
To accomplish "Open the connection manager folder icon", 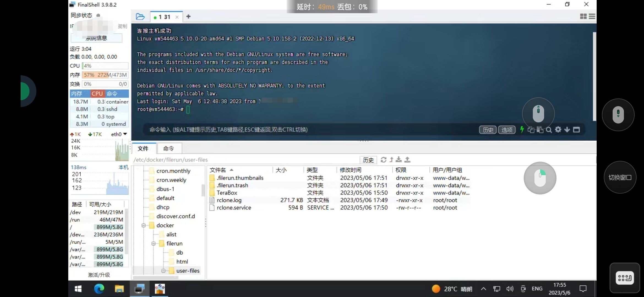I will 140,17.
